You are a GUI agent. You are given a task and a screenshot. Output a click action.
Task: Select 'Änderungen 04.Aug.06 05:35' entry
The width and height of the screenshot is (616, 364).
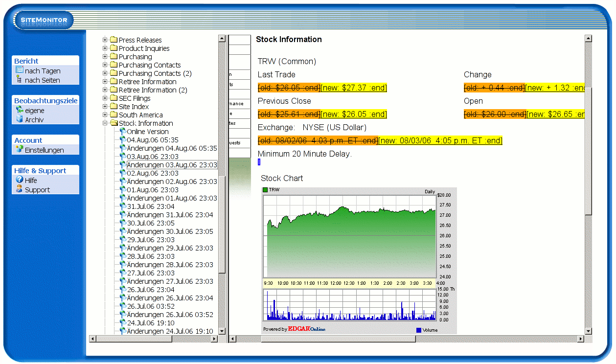pos(172,148)
